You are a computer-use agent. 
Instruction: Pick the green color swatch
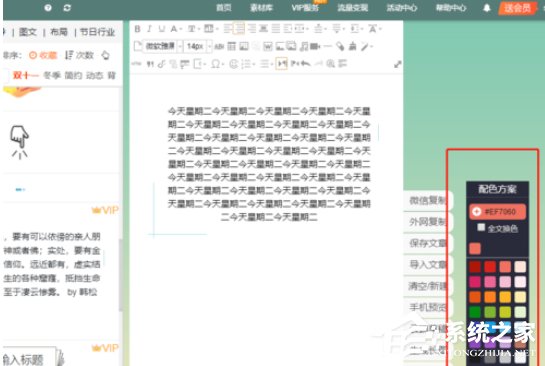475,312
